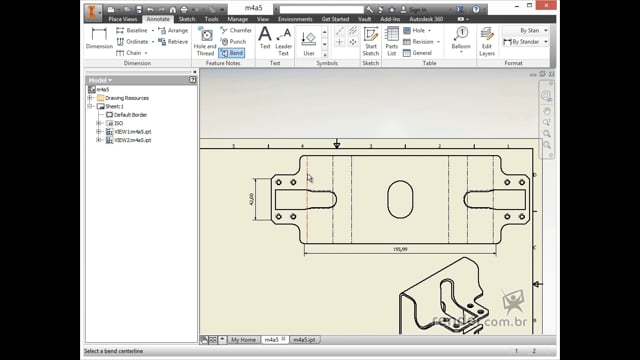Open the Get Started ribbon tab

coord(335,19)
